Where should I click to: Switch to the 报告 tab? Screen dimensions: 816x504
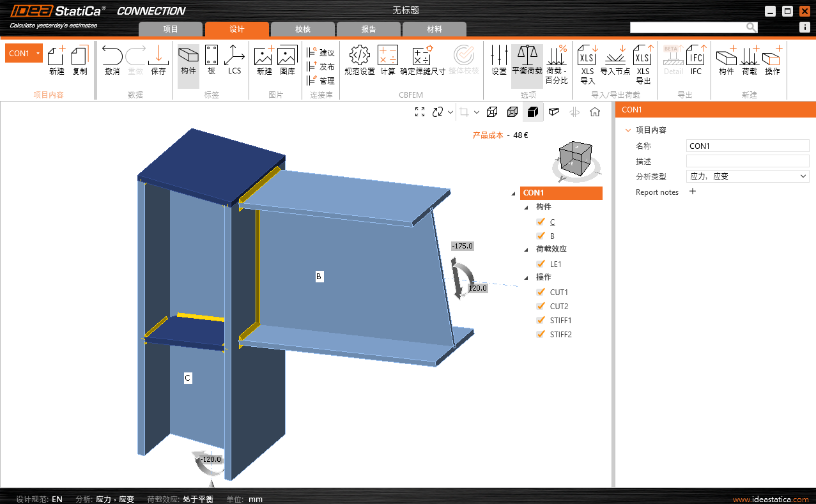click(369, 29)
